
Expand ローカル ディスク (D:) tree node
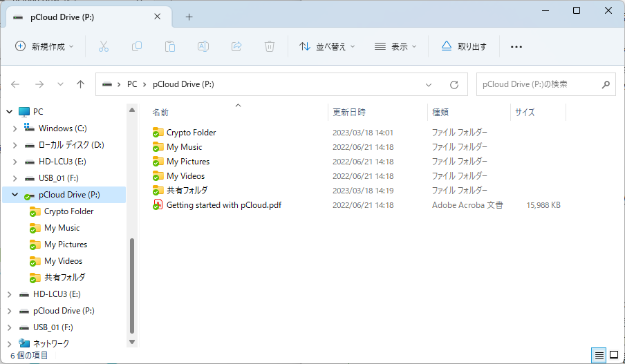pos(15,145)
